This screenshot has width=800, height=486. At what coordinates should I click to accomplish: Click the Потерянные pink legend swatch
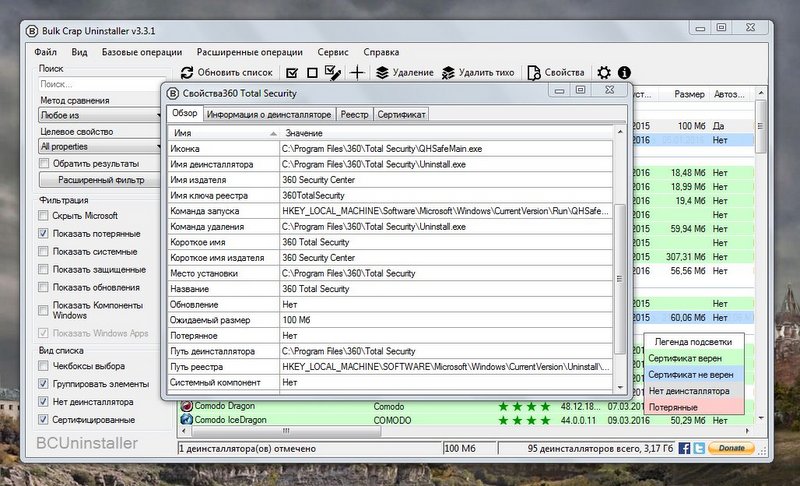(694, 407)
